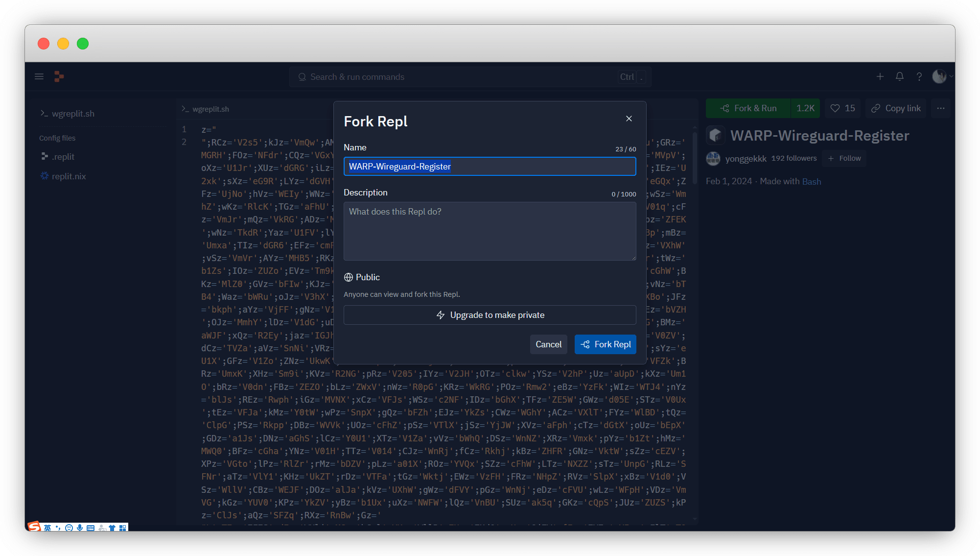Image resolution: width=980 pixels, height=556 pixels.
Task: Click the Description text area
Action: pos(490,231)
